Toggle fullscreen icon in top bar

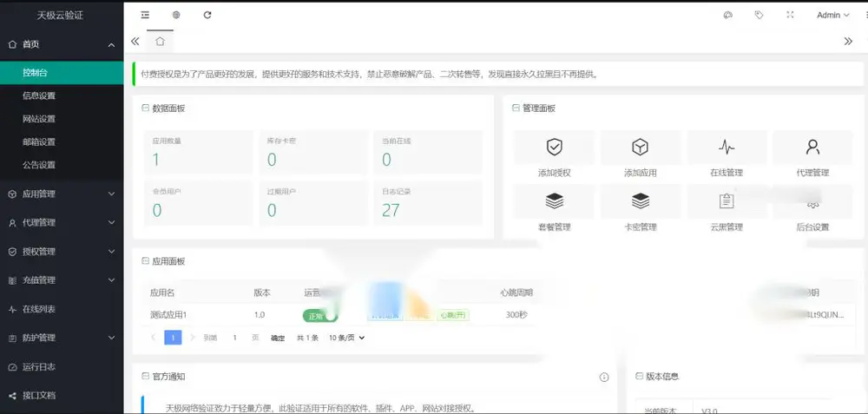point(790,15)
